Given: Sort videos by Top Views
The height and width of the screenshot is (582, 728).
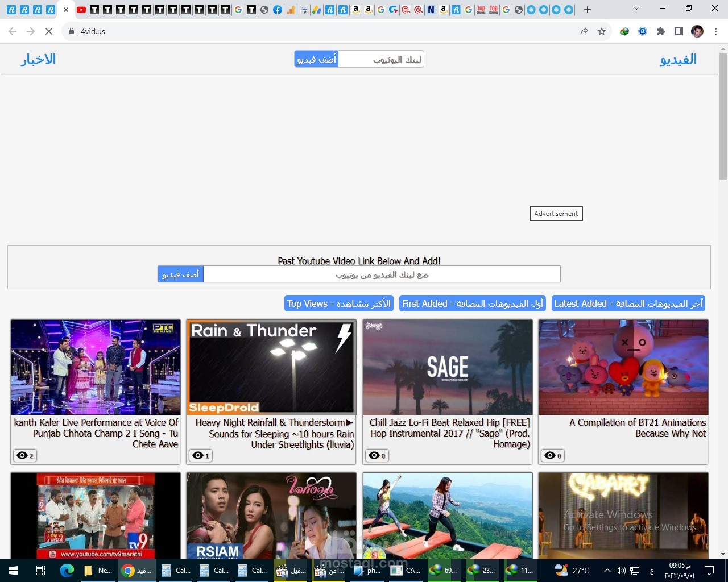Looking at the screenshot, I should click(x=339, y=304).
